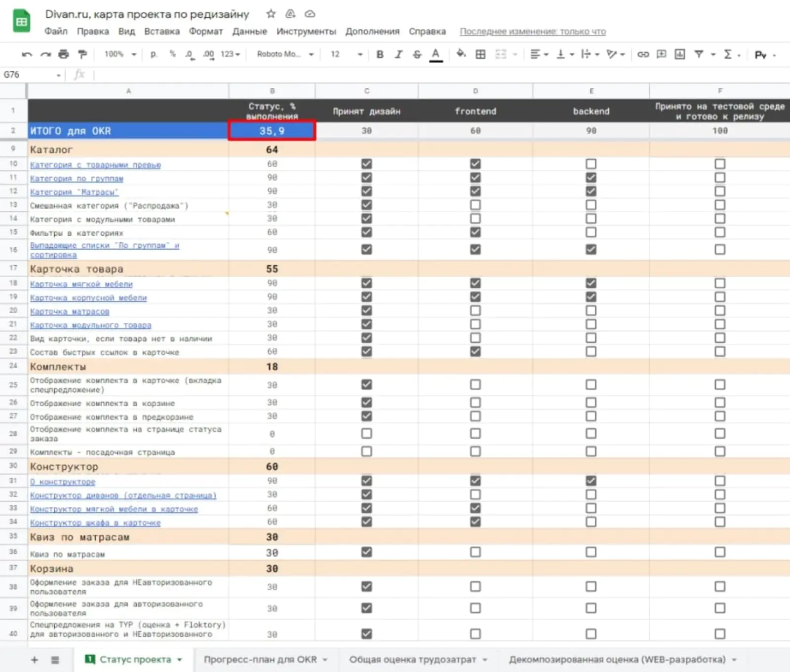Toggle strikethrough formatting
Screen dimensions: 790x672
417,54
